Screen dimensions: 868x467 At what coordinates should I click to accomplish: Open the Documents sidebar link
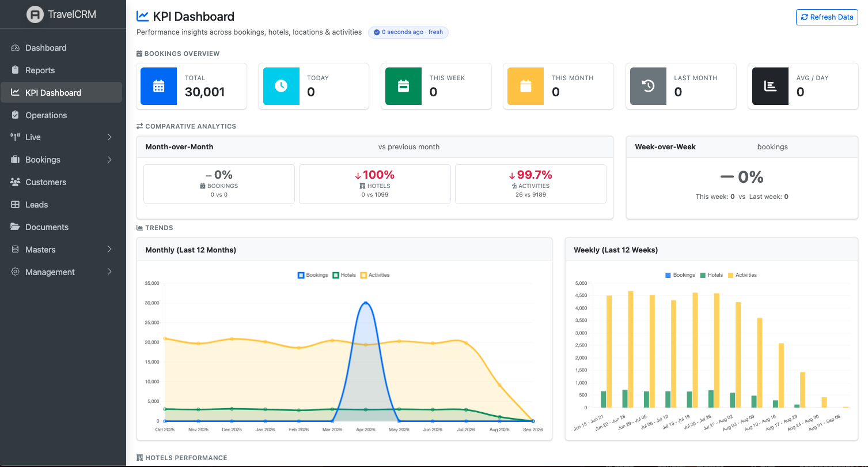(x=62, y=227)
